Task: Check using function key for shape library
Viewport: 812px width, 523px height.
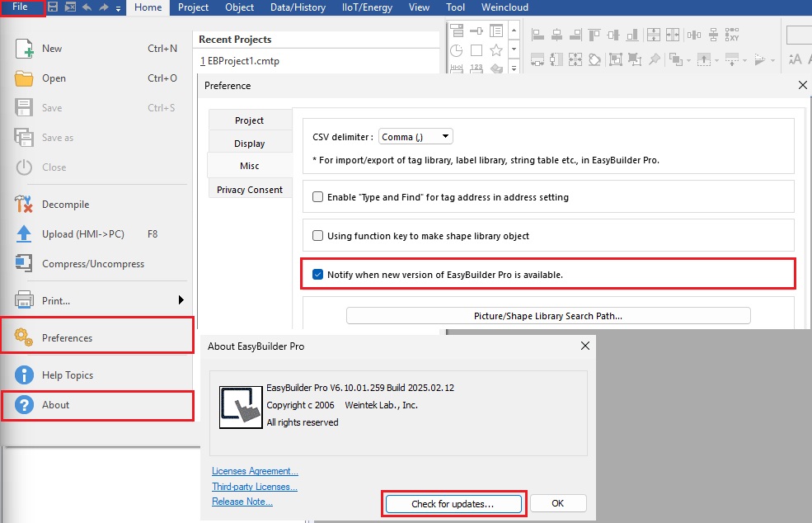Action: click(x=318, y=236)
